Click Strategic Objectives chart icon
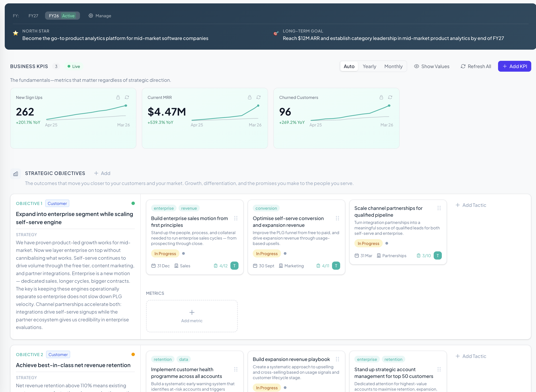The height and width of the screenshot is (392, 536). [16, 174]
